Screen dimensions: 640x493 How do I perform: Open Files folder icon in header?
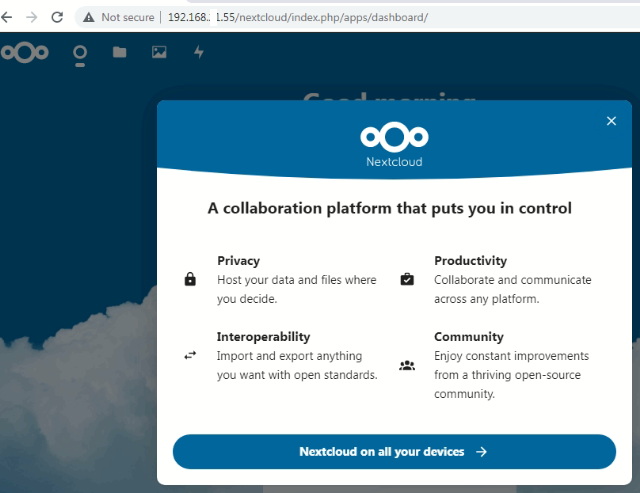pyautogui.click(x=120, y=52)
